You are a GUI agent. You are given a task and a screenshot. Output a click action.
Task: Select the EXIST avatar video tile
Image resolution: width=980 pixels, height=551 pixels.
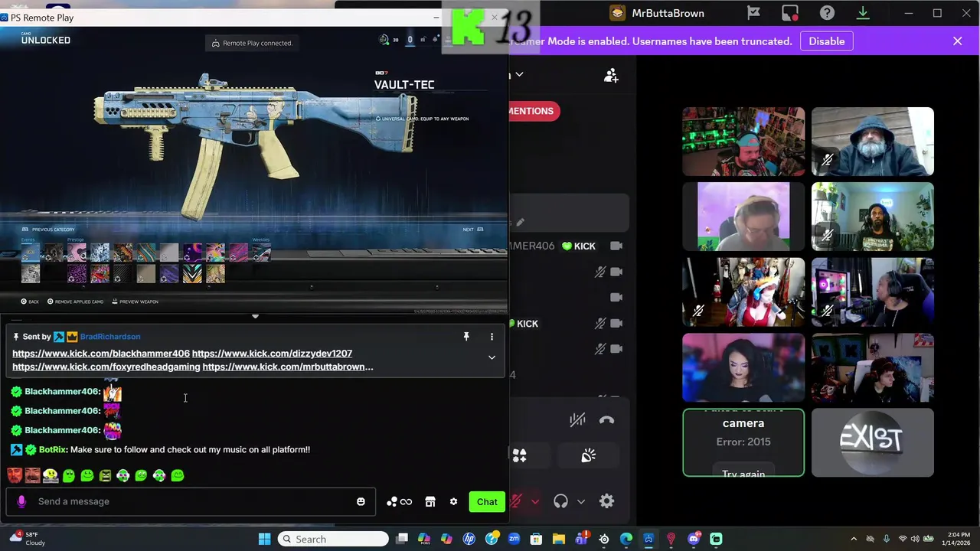[x=872, y=442]
